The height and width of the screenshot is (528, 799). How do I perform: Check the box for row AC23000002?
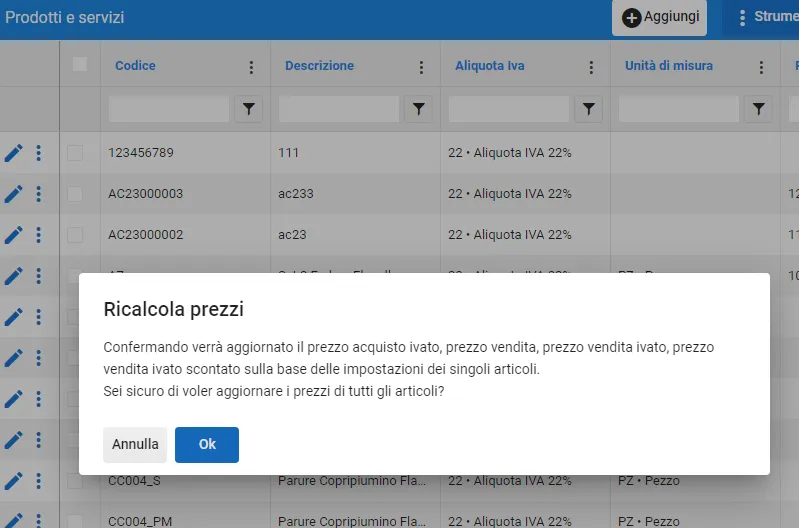(x=75, y=235)
